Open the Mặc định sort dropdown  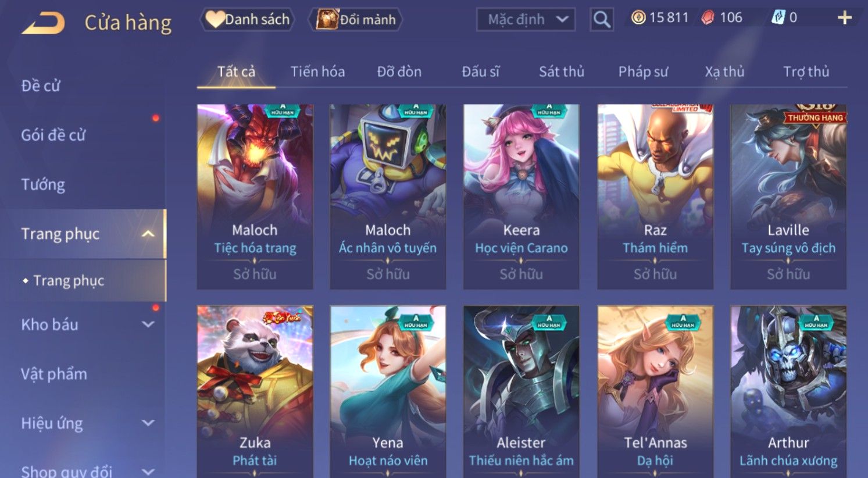(x=526, y=20)
